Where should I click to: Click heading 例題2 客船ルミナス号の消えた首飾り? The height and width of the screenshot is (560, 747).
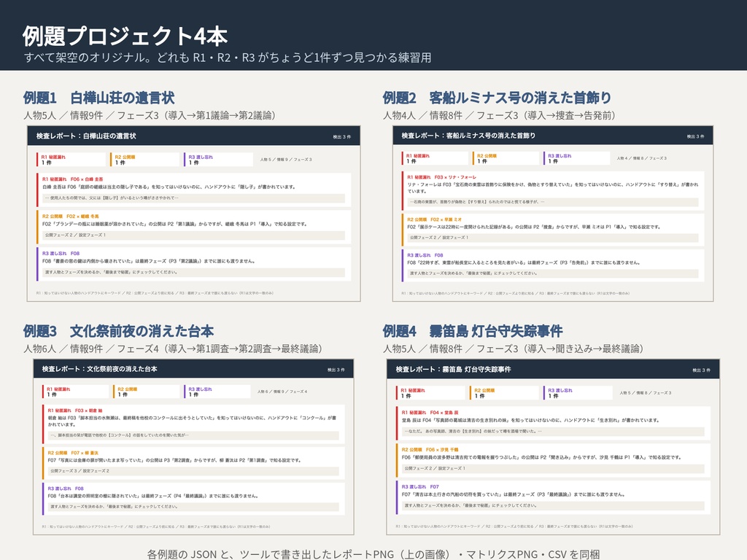point(497,98)
